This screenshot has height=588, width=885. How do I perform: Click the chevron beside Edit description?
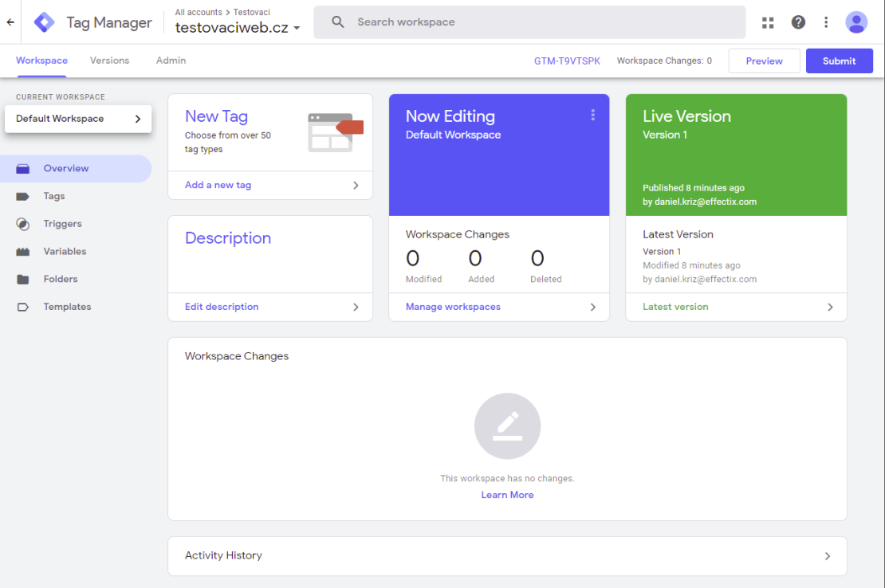356,308
